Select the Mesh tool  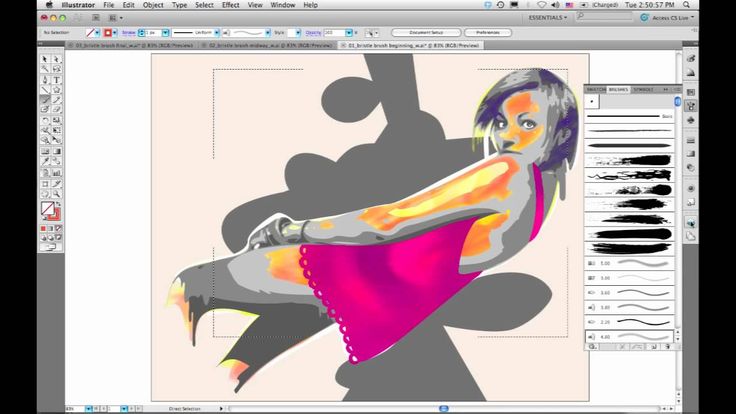pyautogui.click(x=45, y=151)
